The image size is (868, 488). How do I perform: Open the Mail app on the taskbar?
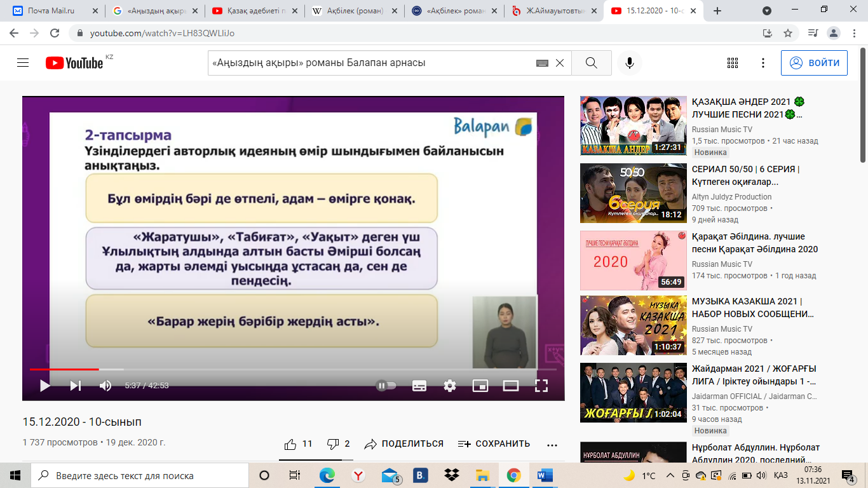[390, 475]
